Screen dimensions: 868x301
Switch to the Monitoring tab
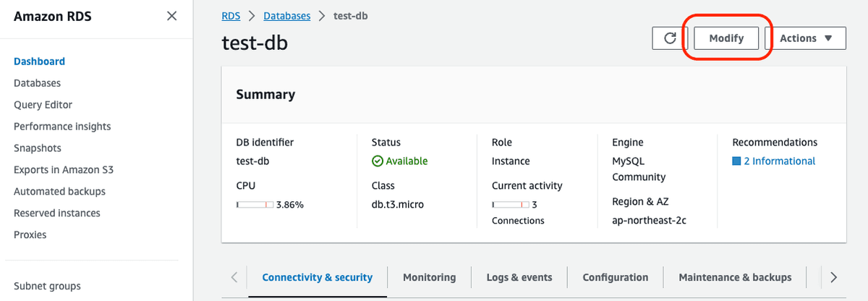[x=430, y=277]
